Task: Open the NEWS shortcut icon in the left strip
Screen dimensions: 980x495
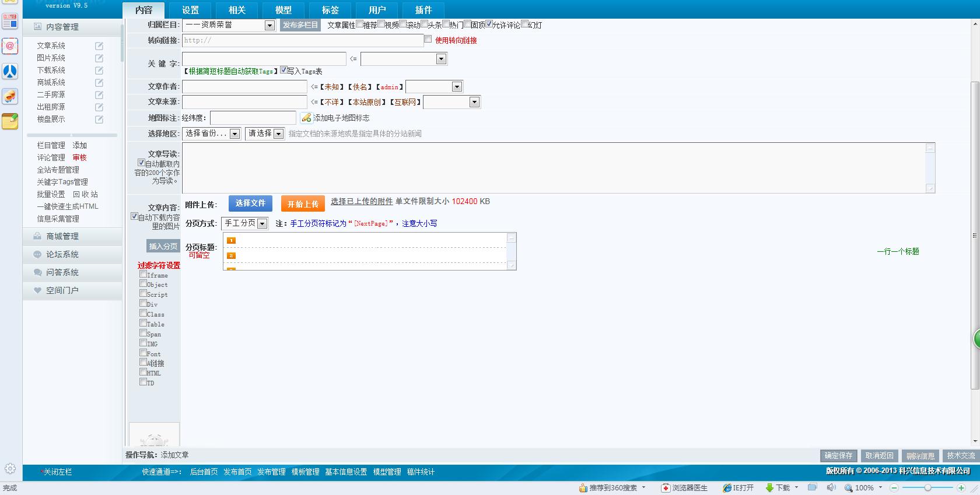Action: pos(10,21)
